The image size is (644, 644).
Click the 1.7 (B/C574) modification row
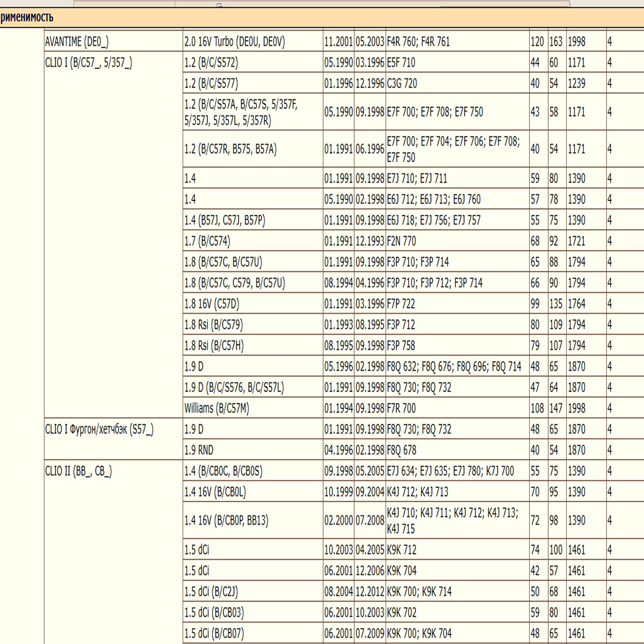click(x=207, y=241)
